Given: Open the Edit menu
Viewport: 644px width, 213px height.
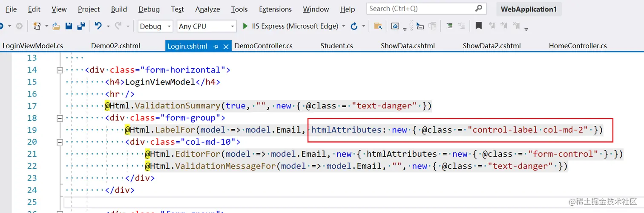Looking at the screenshot, I should click(34, 9).
